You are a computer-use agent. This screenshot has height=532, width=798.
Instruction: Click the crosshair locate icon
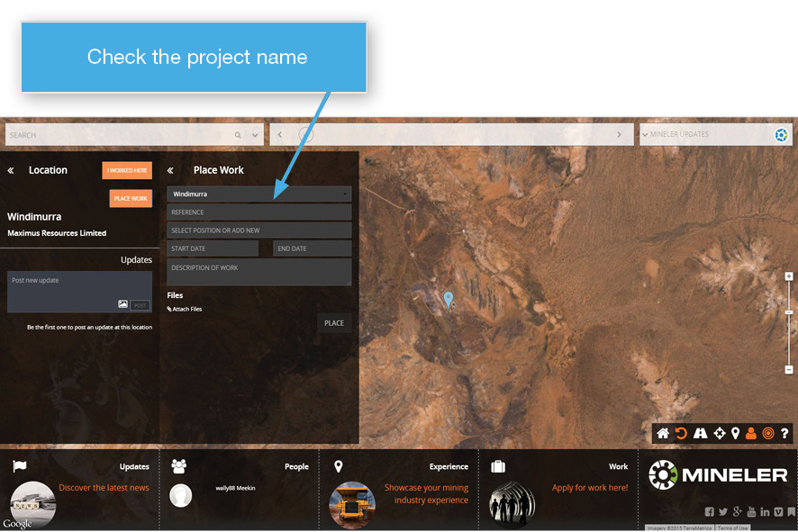(x=720, y=434)
